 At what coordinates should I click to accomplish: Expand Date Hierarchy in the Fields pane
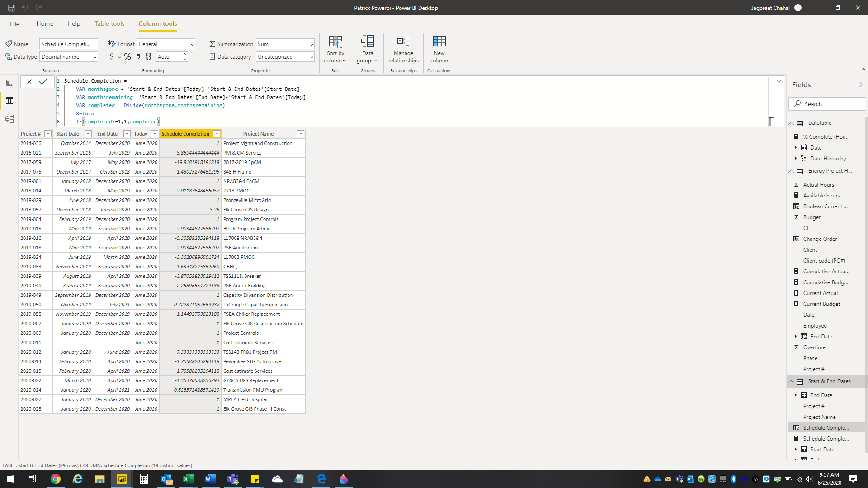pyautogui.click(x=797, y=159)
